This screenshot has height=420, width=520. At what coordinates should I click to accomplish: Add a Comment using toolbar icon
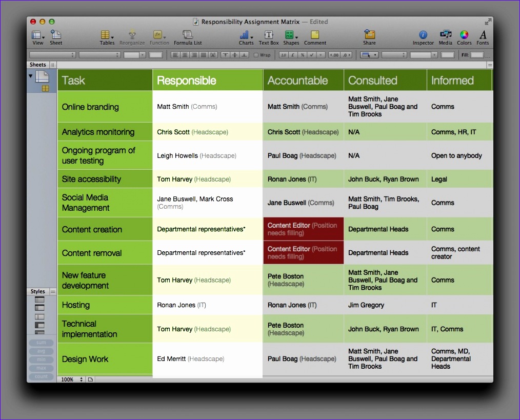[315, 37]
